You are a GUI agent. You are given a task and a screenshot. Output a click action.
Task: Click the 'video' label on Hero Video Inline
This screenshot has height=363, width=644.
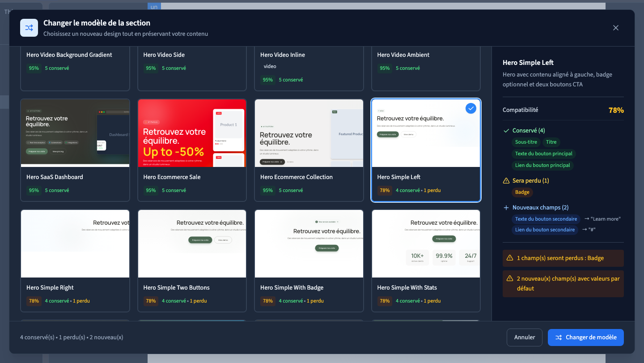pyautogui.click(x=270, y=67)
